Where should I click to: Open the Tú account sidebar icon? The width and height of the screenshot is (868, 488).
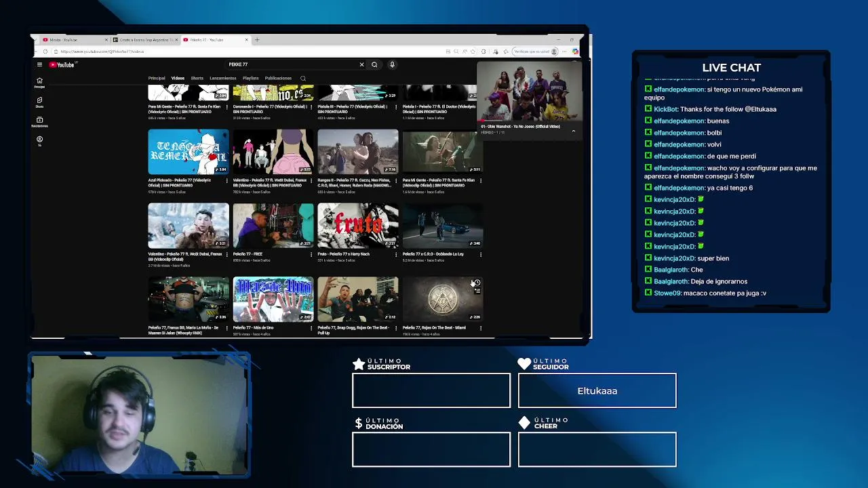pyautogui.click(x=39, y=141)
